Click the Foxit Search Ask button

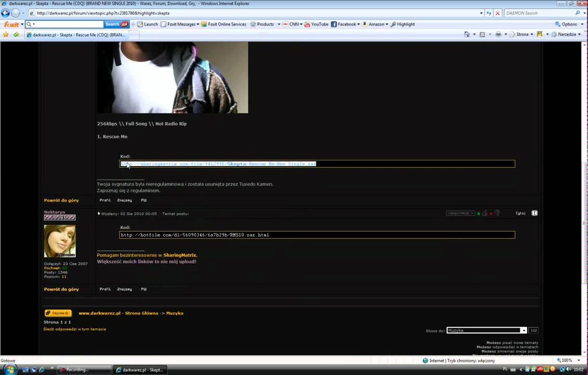117,24
